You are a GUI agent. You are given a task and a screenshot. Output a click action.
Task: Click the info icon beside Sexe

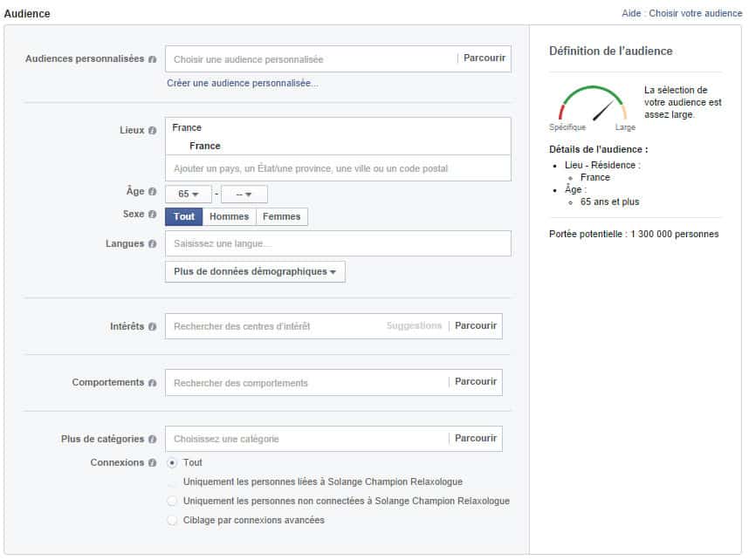[153, 215]
